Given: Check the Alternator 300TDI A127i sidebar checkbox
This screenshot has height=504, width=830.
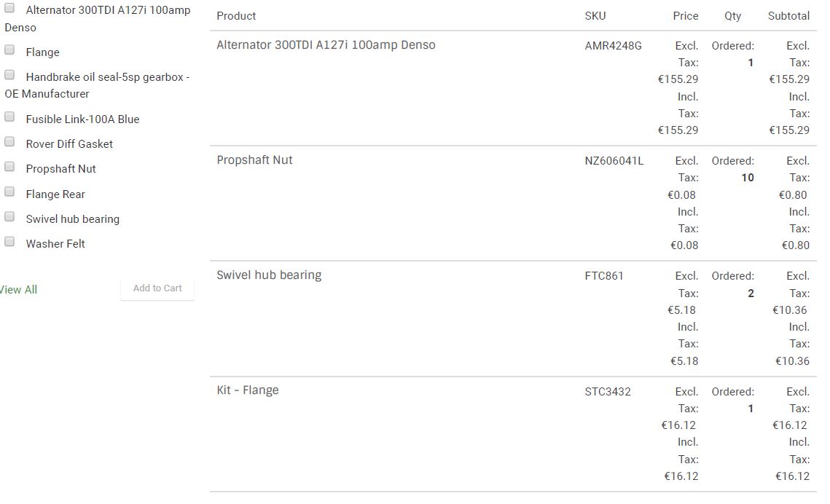Looking at the screenshot, I should click(9, 9).
